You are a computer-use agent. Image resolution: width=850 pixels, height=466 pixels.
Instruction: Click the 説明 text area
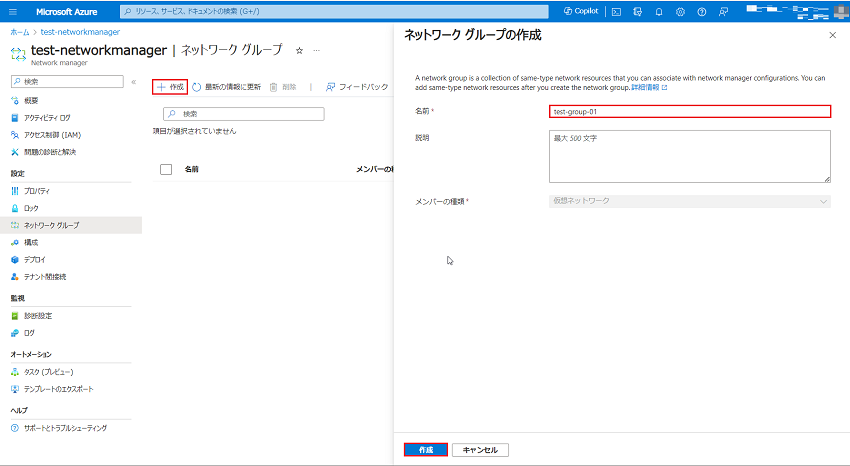point(690,156)
